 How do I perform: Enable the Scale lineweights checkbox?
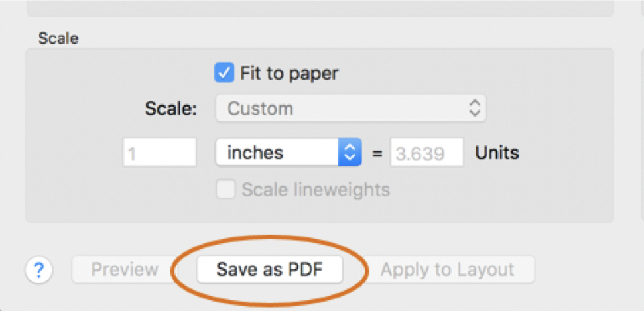(226, 190)
